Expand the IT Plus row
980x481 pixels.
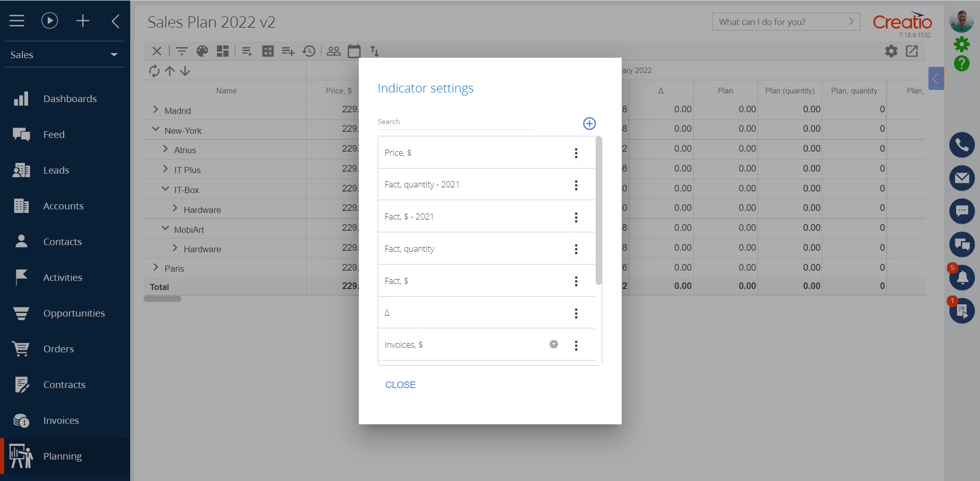click(165, 168)
